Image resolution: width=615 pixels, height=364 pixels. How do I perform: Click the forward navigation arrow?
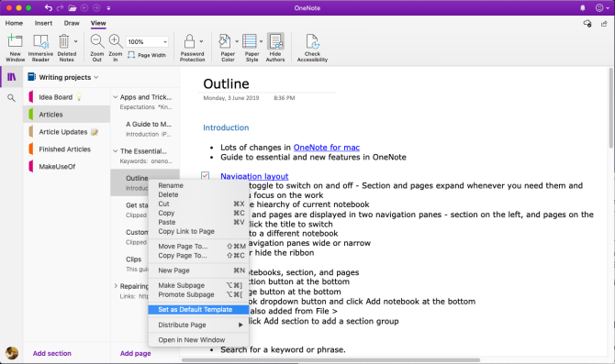[x=96, y=8]
